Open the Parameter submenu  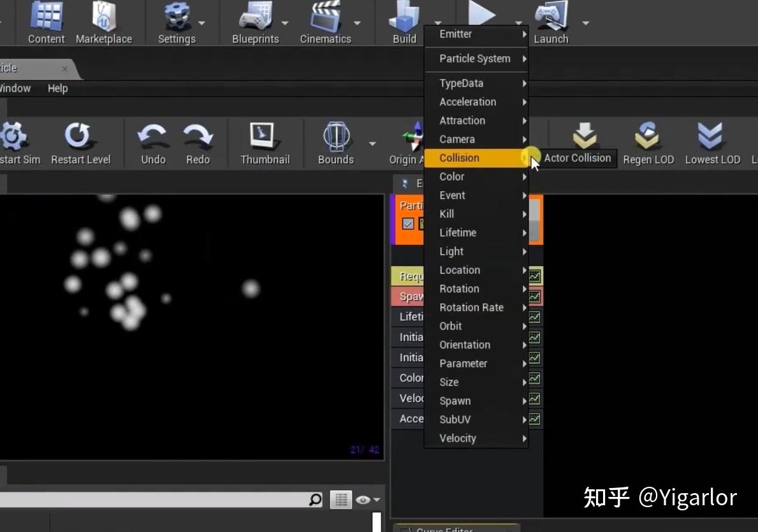coord(476,363)
